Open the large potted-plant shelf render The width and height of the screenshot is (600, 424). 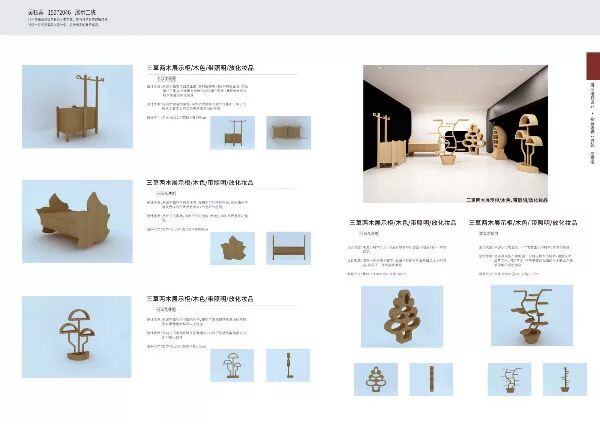click(x=532, y=315)
